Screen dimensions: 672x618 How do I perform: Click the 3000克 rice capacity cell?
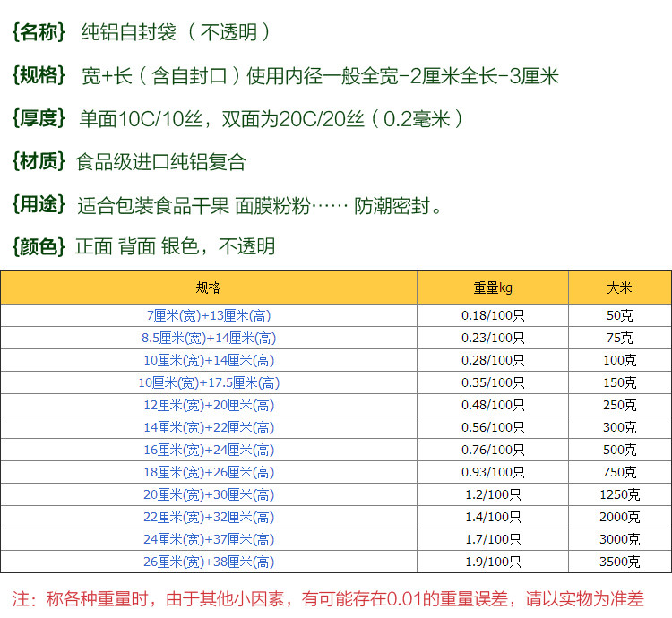pos(620,539)
